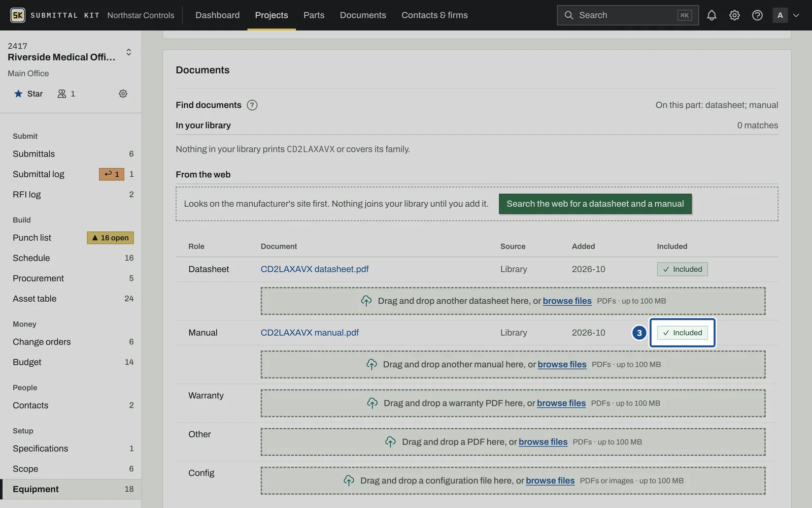812x508 pixels.
Task: Open the Parts tab
Action: click(314, 15)
